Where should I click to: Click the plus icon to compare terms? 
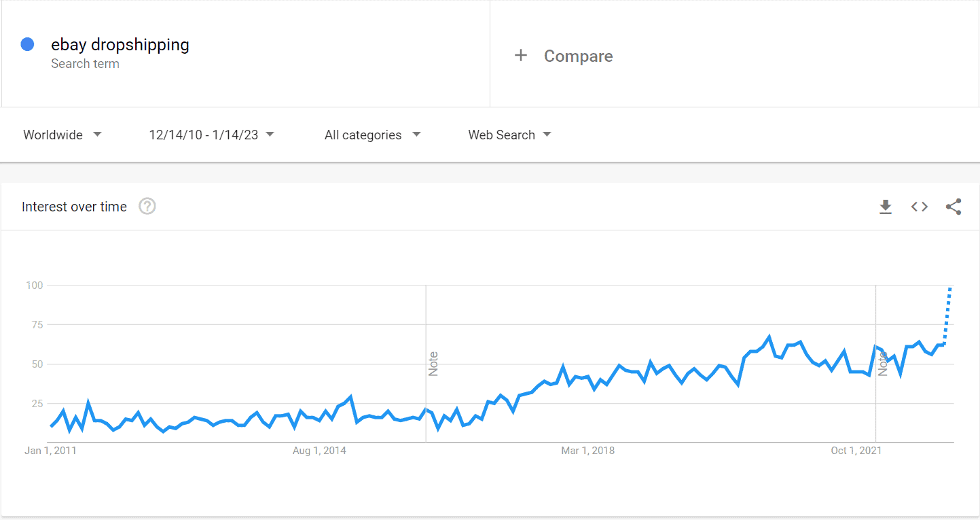click(x=521, y=56)
